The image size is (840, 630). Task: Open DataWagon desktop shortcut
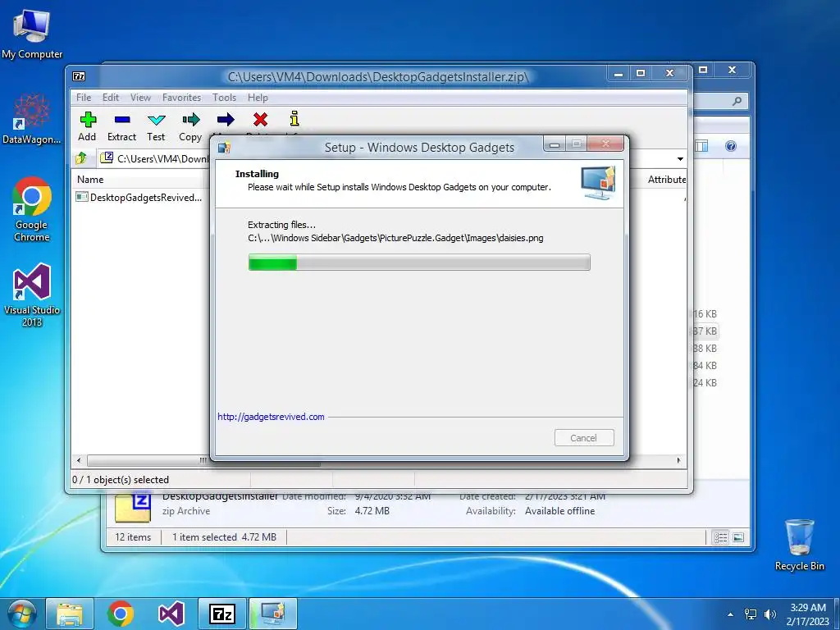click(32, 118)
